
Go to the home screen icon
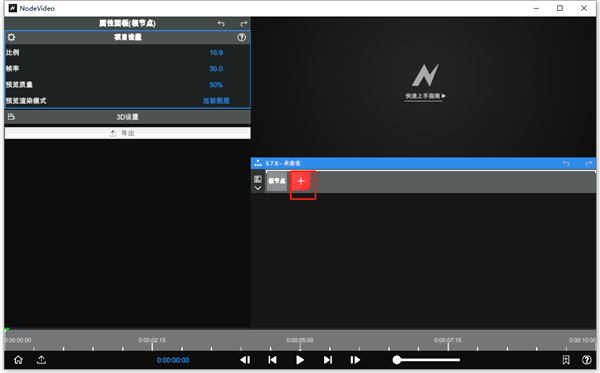(x=18, y=360)
